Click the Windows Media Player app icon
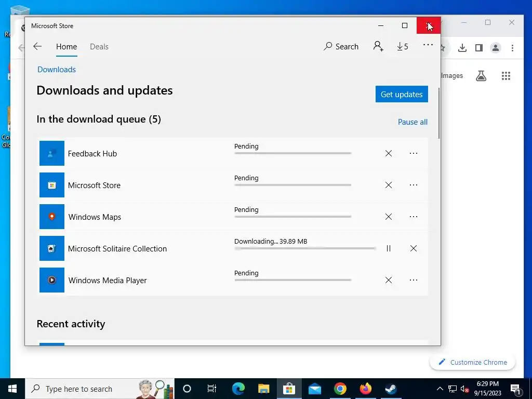Viewport: 532px width, 399px height. 52,280
